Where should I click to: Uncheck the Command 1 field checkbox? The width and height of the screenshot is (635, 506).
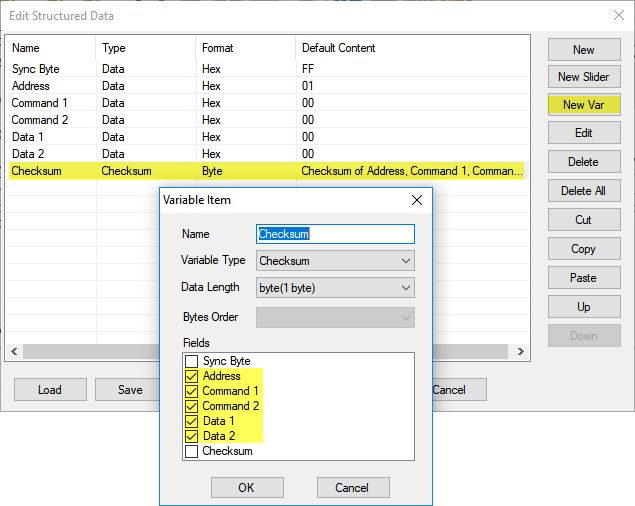(x=192, y=391)
